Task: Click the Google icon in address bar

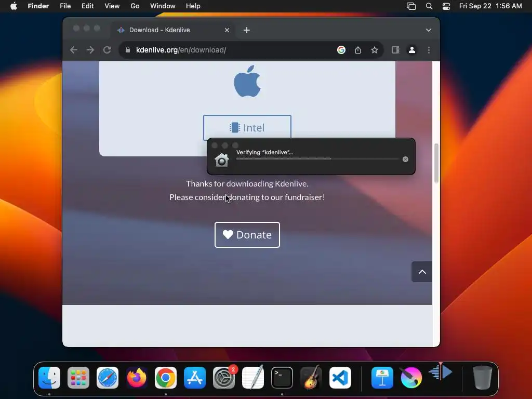Action: (x=341, y=50)
